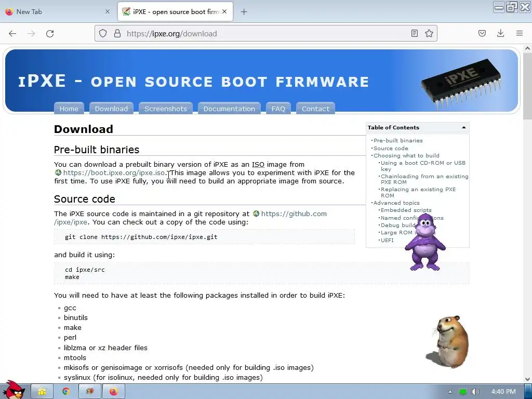
Task: Open the Home navigation tab
Action: 69,109
